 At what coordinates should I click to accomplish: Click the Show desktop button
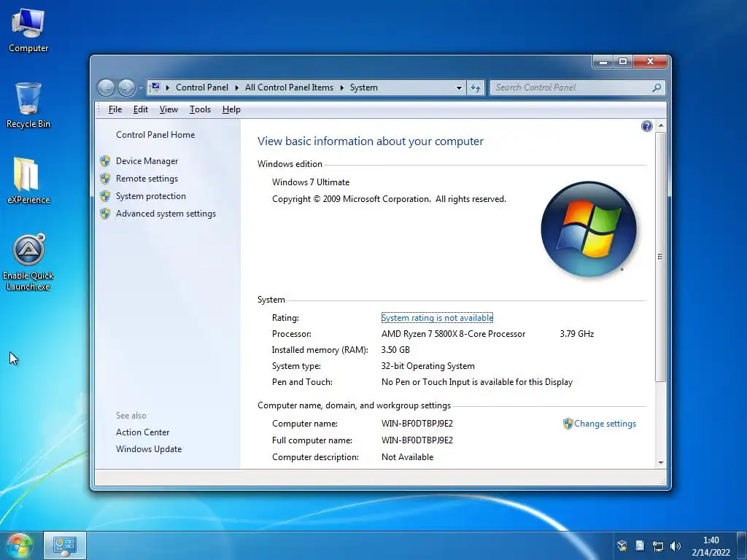[x=743, y=545]
